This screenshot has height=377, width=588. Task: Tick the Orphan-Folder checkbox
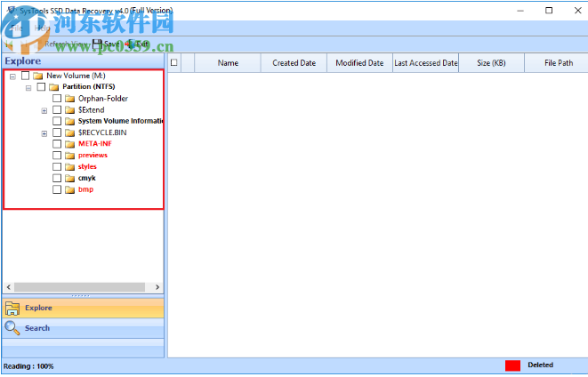point(57,98)
